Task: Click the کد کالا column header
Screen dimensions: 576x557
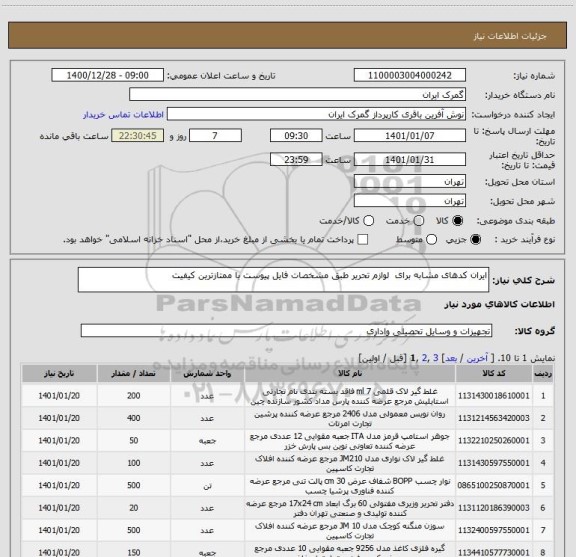Action: click(494, 373)
